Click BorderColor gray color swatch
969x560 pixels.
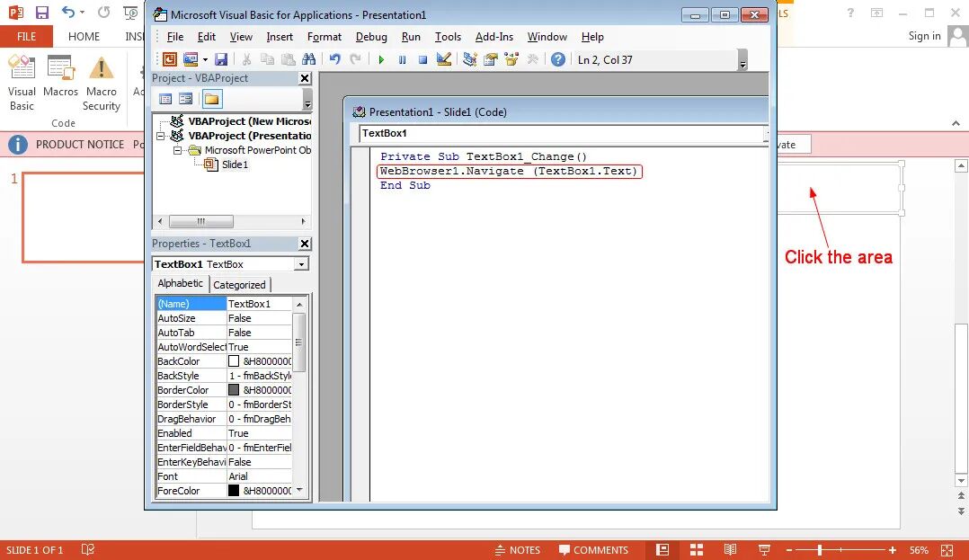(234, 390)
